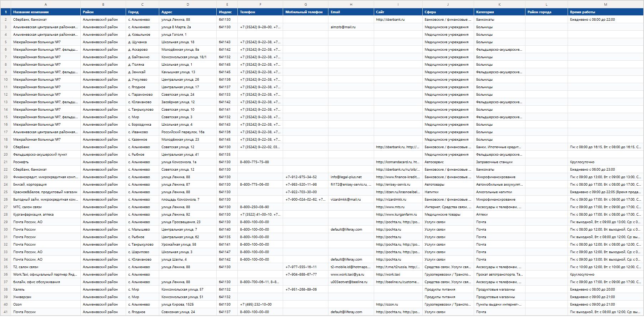The width and height of the screenshot is (644, 322).
Task: Select the row 21 number header
Action: click(6, 162)
